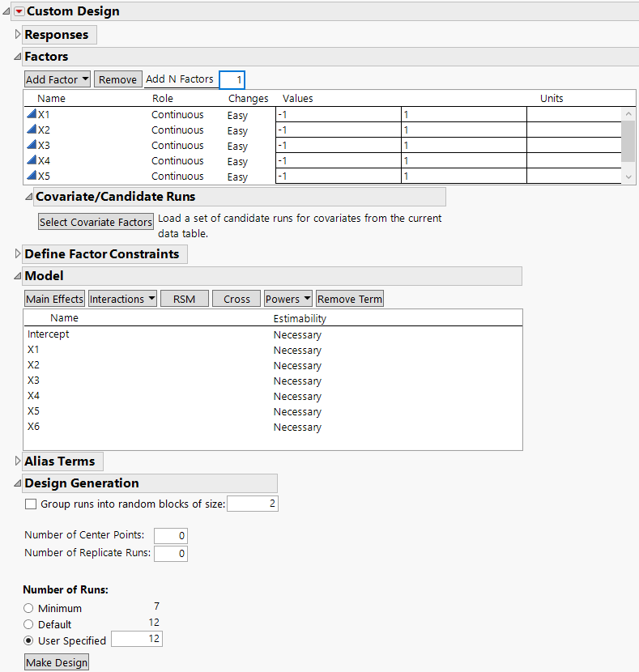Click the Select Covariate Factors button

(x=96, y=222)
